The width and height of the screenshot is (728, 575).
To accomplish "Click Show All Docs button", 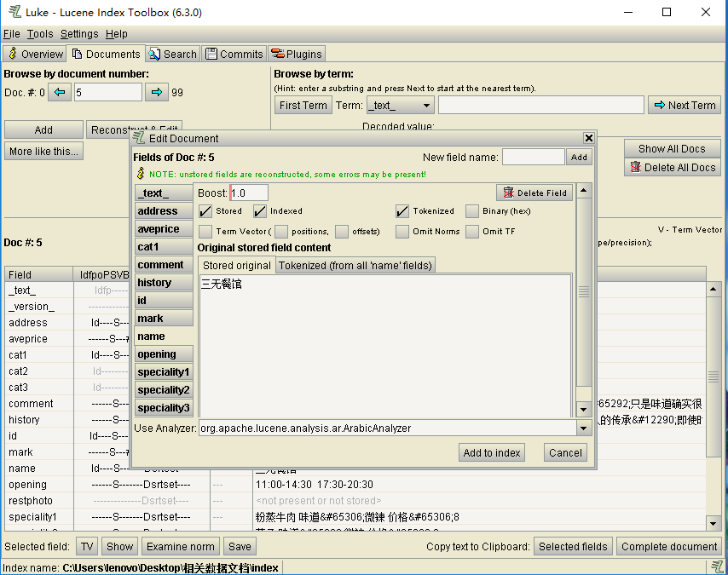I will (x=673, y=148).
